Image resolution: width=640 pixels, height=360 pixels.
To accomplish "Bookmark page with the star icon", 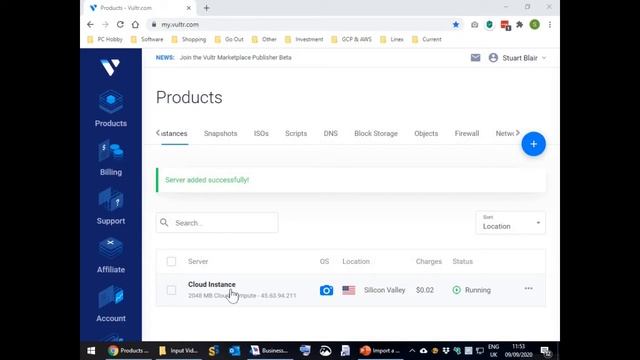I will pyautogui.click(x=456, y=24).
